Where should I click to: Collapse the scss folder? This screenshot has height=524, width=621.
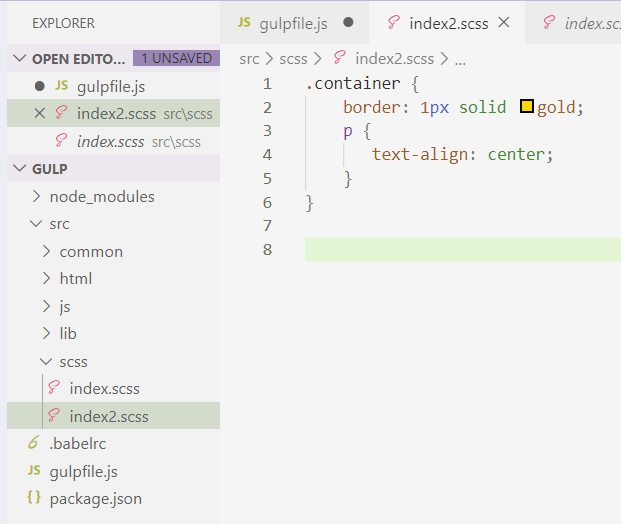[x=46, y=361]
